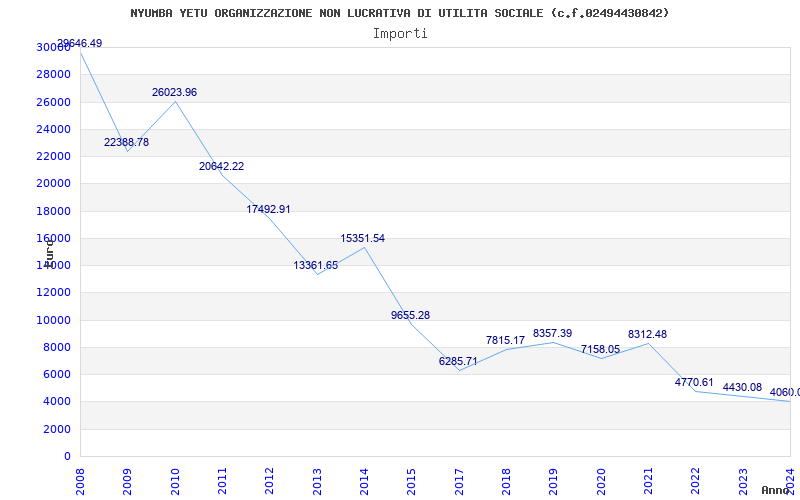Image resolution: width=800 pixels, height=500 pixels.
Task: Click the data label 8357.39
Action: (553, 333)
